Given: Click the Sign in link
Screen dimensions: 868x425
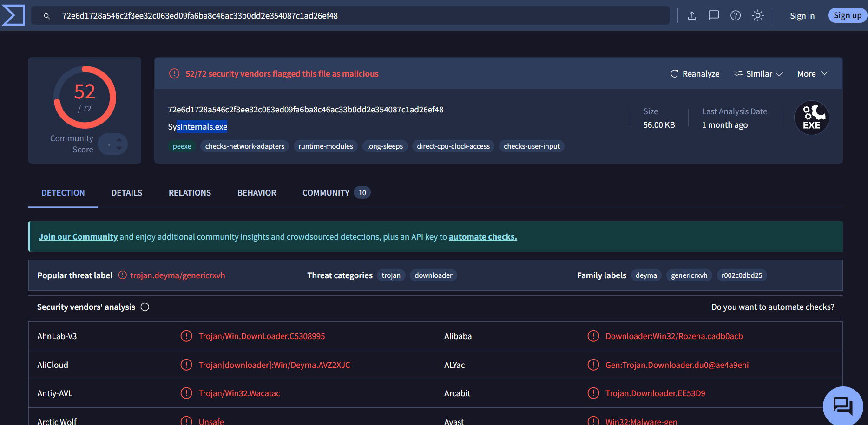Looking at the screenshot, I should coord(802,15).
